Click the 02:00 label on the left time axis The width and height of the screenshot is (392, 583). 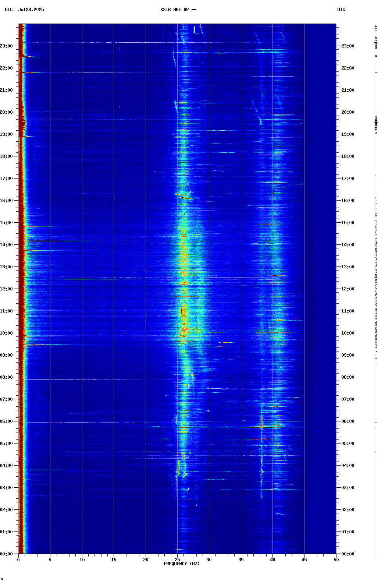(6, 510)
